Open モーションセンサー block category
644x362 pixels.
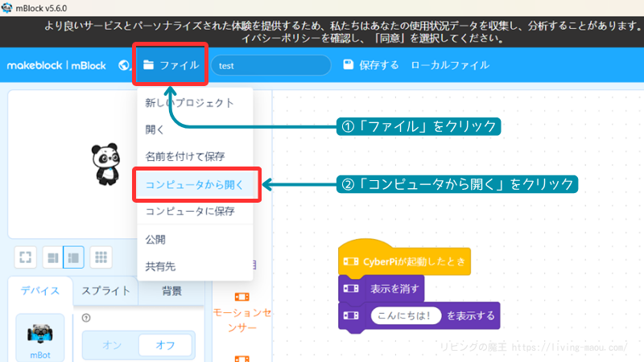[242, 313]
